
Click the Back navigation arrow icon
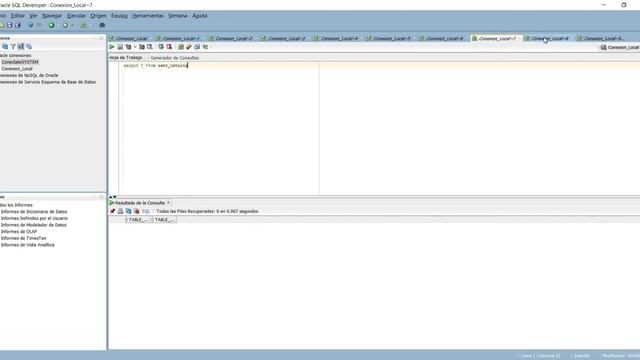[x=30, y=25]
